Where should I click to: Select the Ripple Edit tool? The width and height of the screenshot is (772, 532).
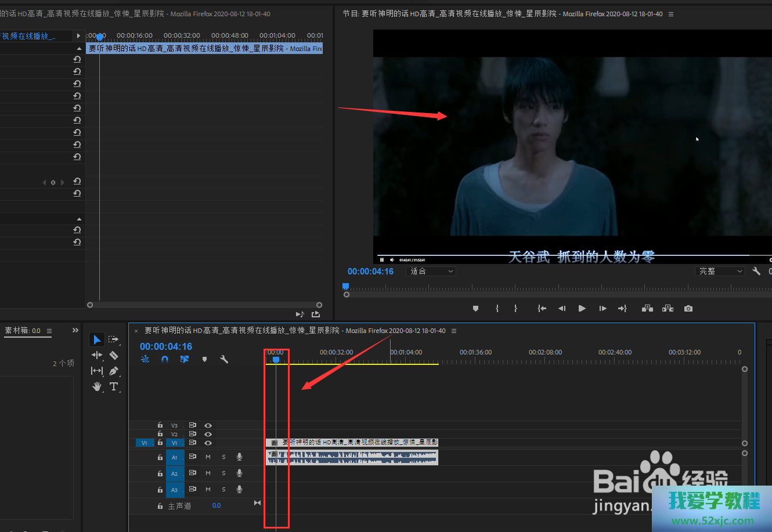[x=97, y=355]
